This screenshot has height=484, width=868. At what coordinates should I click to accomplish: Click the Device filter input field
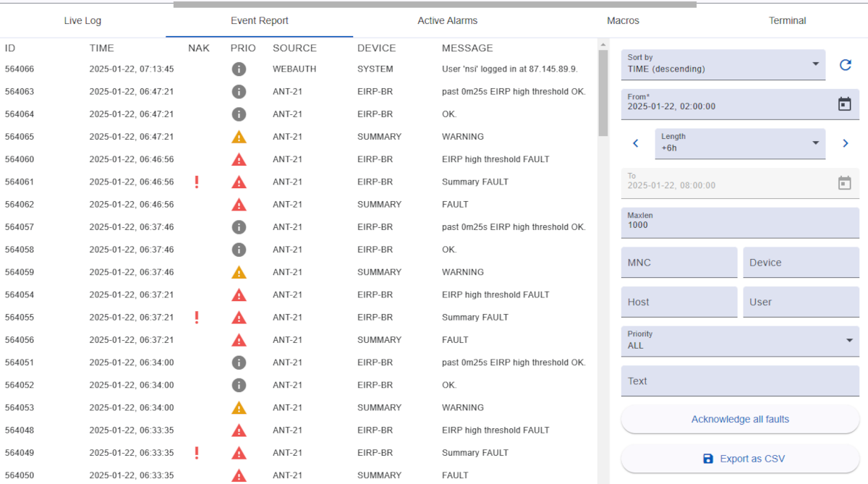801,263
